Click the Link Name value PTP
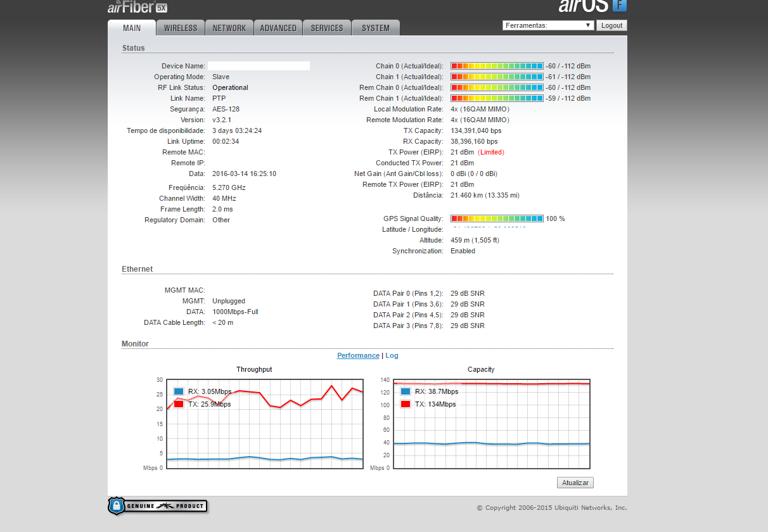 [219, 98]
